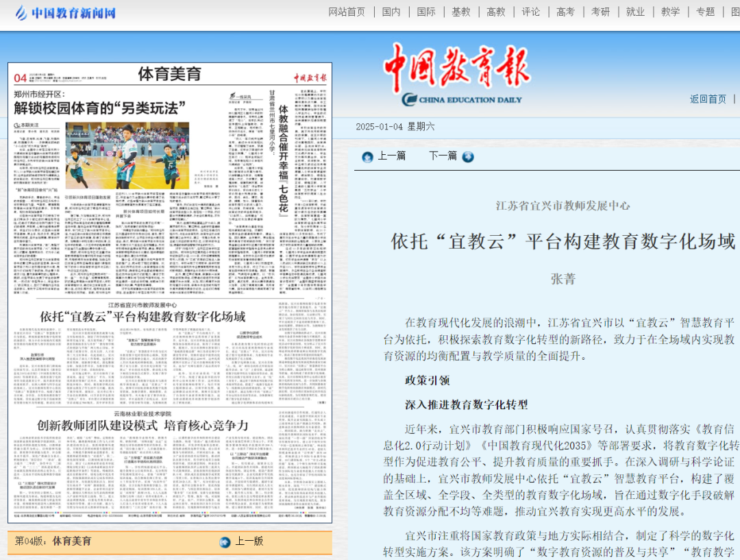Click 云南林业职业技术学院 kicker on page image

click(143, 413)
